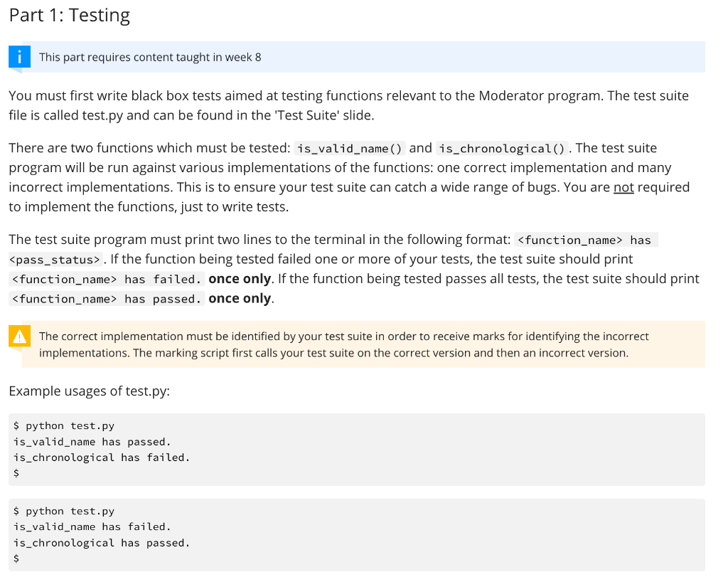
Task: Click the blue info icon
Action: click(19, 56)
